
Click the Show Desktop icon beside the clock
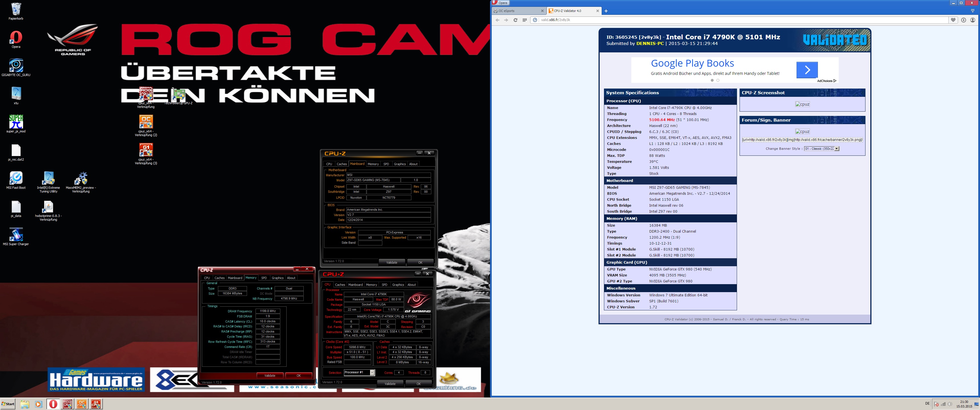[x=977, y=404]
